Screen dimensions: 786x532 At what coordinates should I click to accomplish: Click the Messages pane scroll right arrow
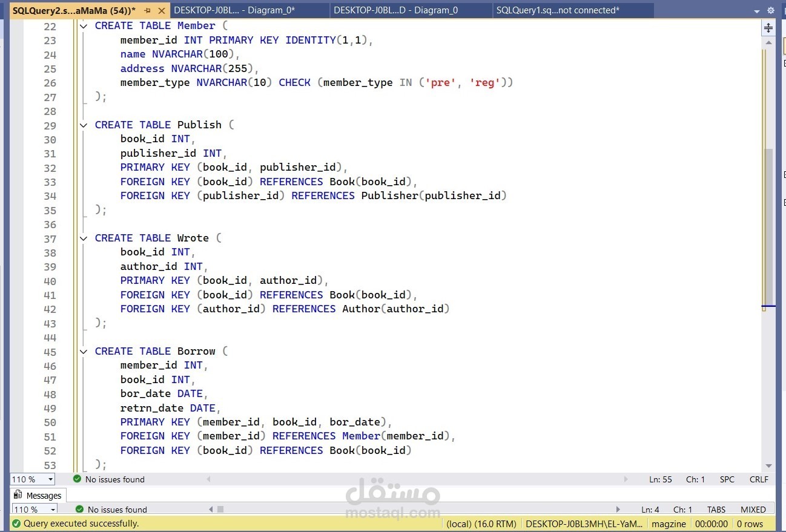point(618,510)
